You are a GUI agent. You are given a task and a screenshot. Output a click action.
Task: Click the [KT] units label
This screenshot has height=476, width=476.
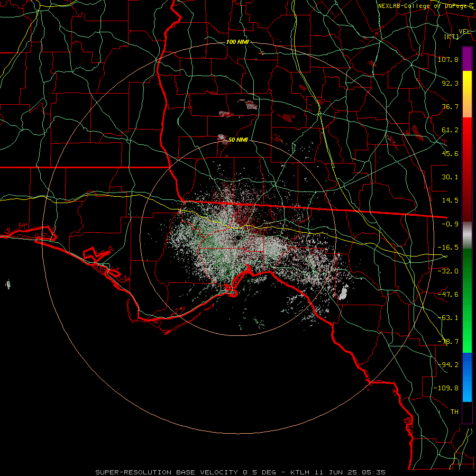point(452,36)
